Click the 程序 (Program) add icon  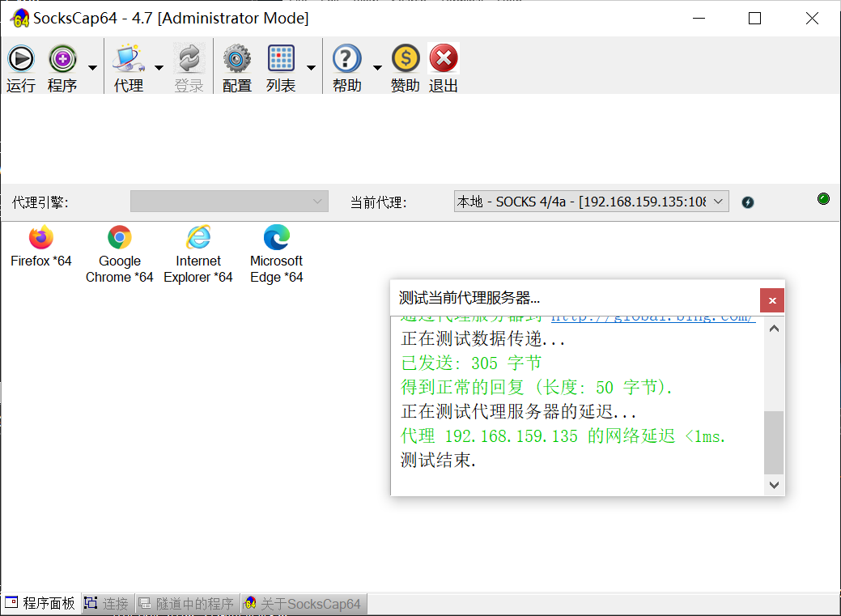62,58
